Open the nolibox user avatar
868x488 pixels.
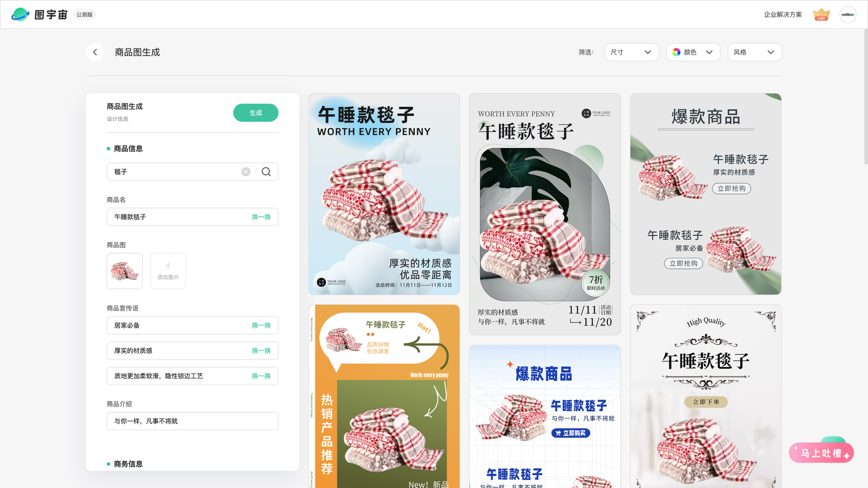(848, 14)
